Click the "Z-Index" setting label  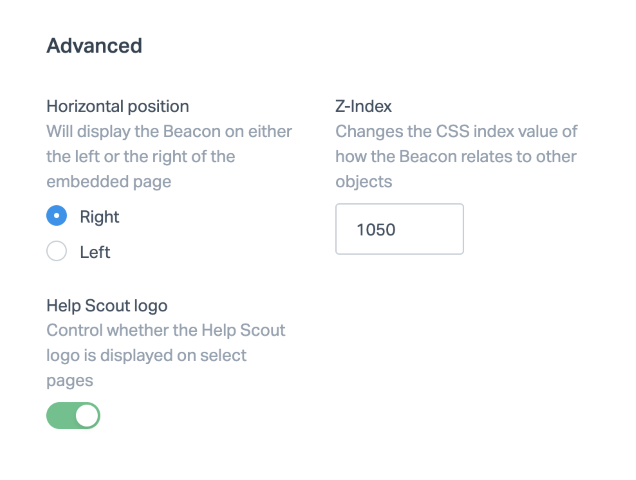click(x=363, y=106)
